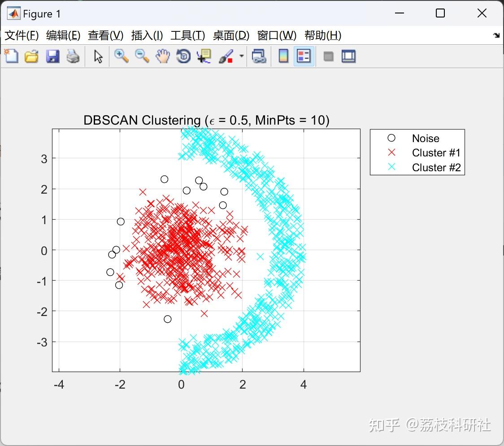Viewport: 504px width, 446px height.
Task: Open the brush tool dropdown arrow
Action: click(241, 56)
